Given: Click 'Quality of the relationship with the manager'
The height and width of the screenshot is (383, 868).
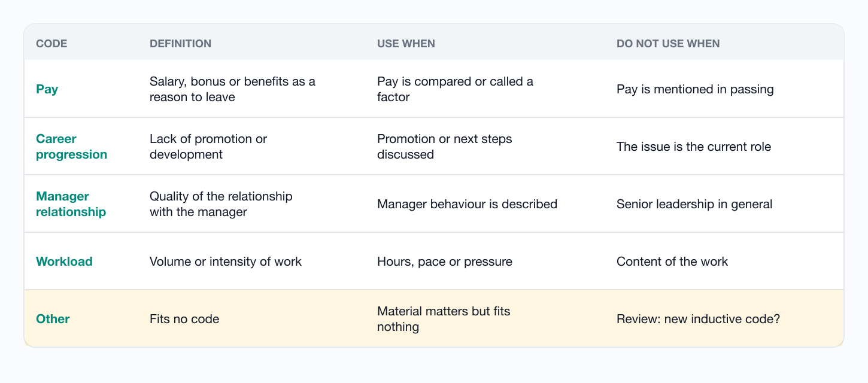Looking at the screenshot, I should point(221,204).
